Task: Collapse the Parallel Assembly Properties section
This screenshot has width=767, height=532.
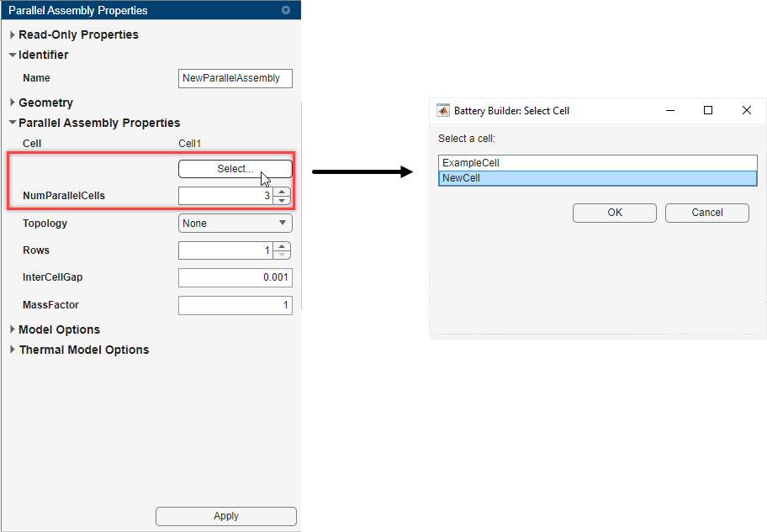Action: (x=13, y=124)
